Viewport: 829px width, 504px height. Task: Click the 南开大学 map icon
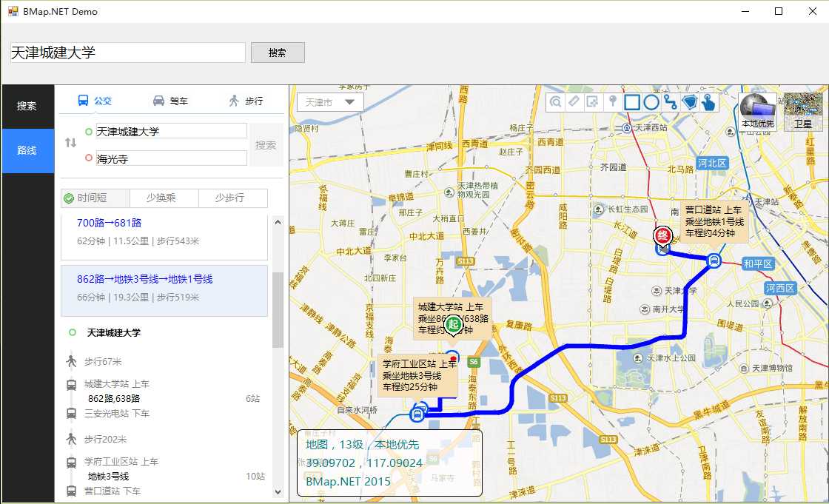pos(645,309)
